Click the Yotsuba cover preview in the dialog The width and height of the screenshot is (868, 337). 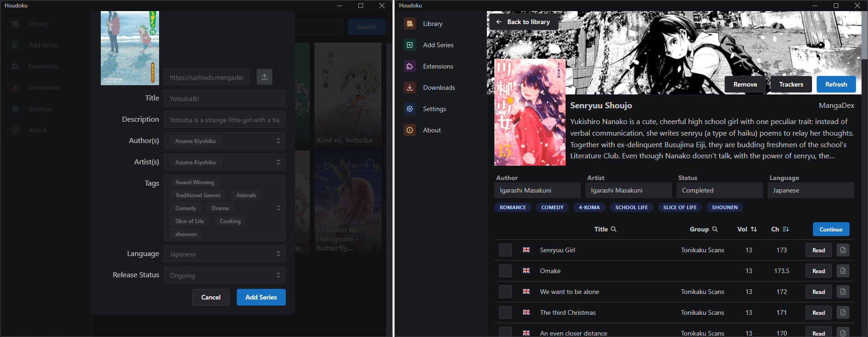(x=130, y=48)
